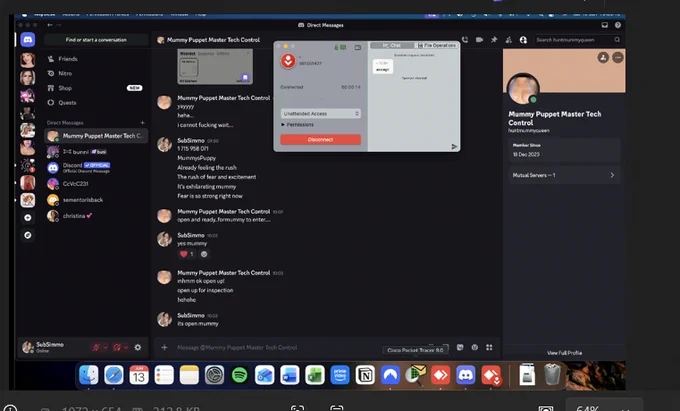Click the SubSimmo username in user panel
Screen dimensions: 680x411
coord(50,344)
